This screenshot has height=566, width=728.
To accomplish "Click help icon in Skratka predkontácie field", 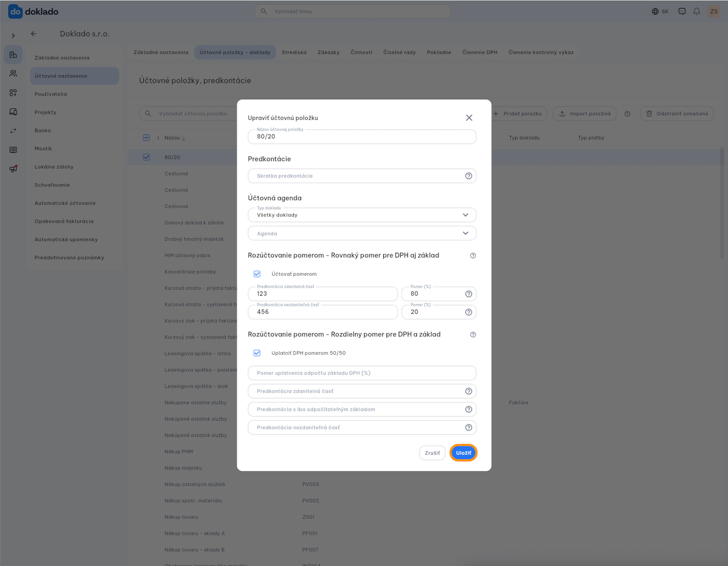I will point(468,176).
